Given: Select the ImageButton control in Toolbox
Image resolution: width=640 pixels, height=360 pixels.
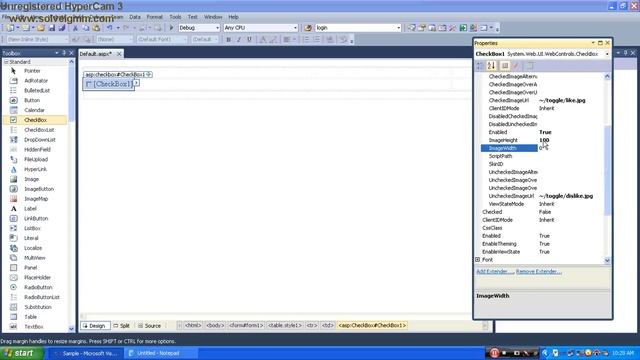Looking at the screenshot, I should pos(39,189).
